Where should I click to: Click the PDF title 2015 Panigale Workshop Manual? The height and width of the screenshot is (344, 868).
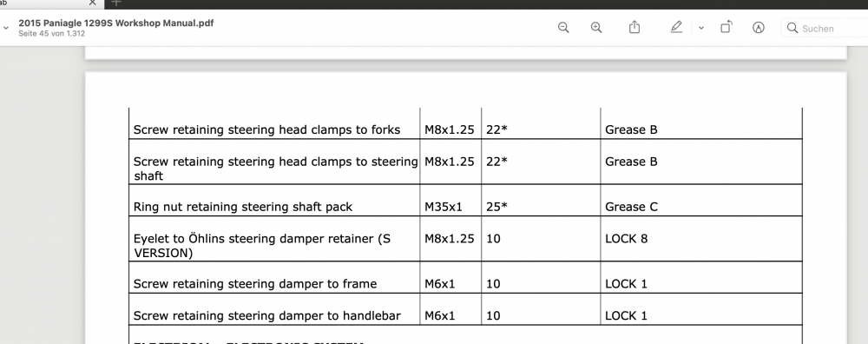coord(115,23)
